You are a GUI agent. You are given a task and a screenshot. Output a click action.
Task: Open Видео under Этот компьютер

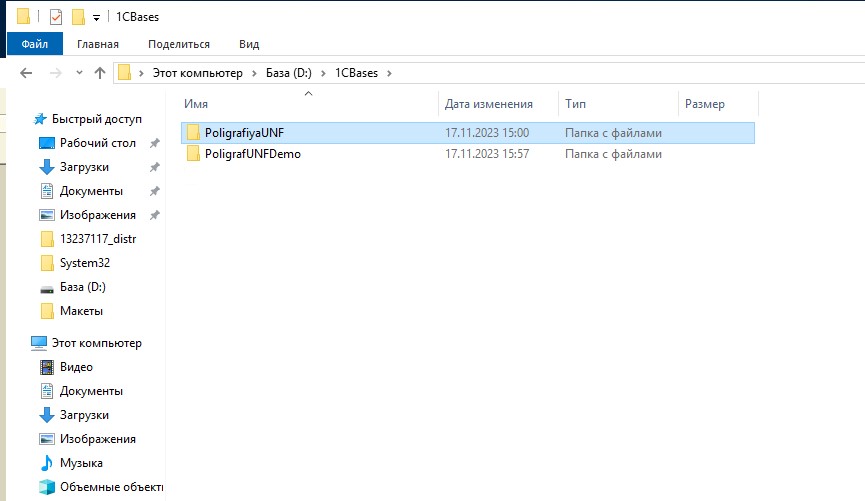click(x=76, y=367)
